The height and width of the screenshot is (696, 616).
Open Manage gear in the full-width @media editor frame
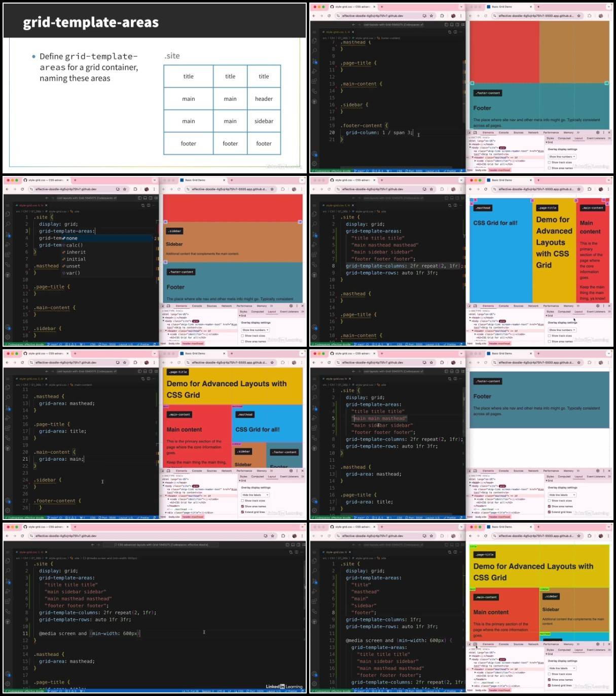(8, 683)
